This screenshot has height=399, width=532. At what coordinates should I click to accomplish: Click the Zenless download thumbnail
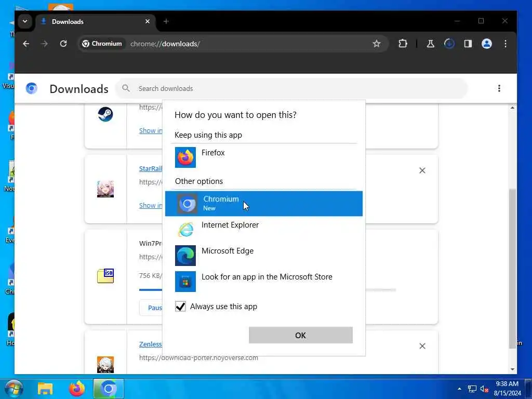coord(105,364)
